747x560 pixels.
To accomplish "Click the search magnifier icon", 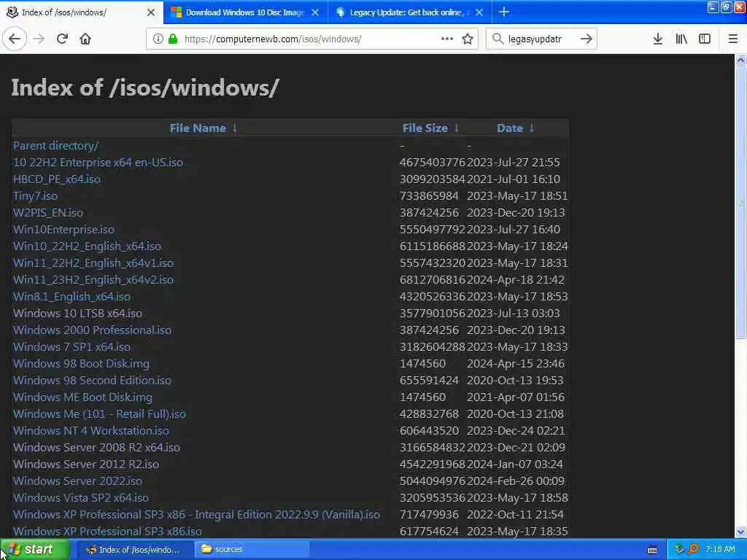I will coord(498,39).
